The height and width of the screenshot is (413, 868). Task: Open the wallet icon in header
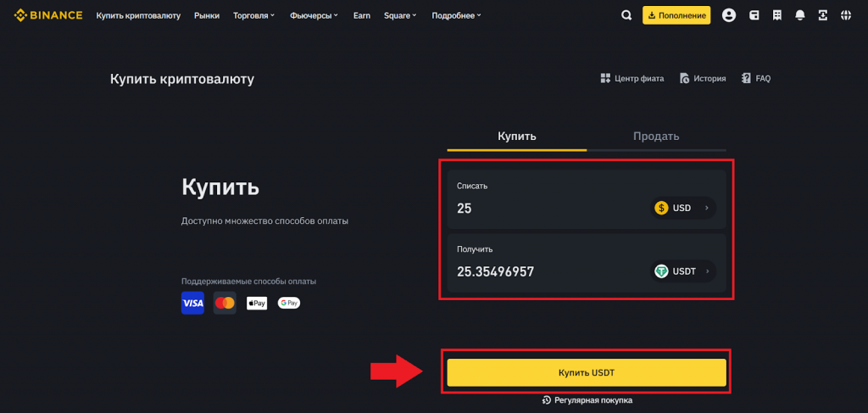click(754, 15)
